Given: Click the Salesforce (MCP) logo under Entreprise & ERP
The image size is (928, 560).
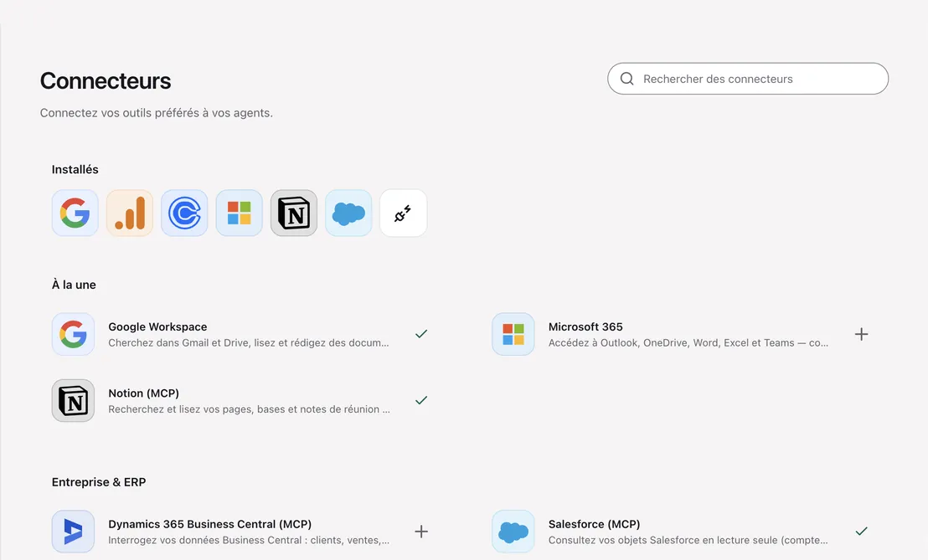Looking at the screenshot, I should coord(513,532).
